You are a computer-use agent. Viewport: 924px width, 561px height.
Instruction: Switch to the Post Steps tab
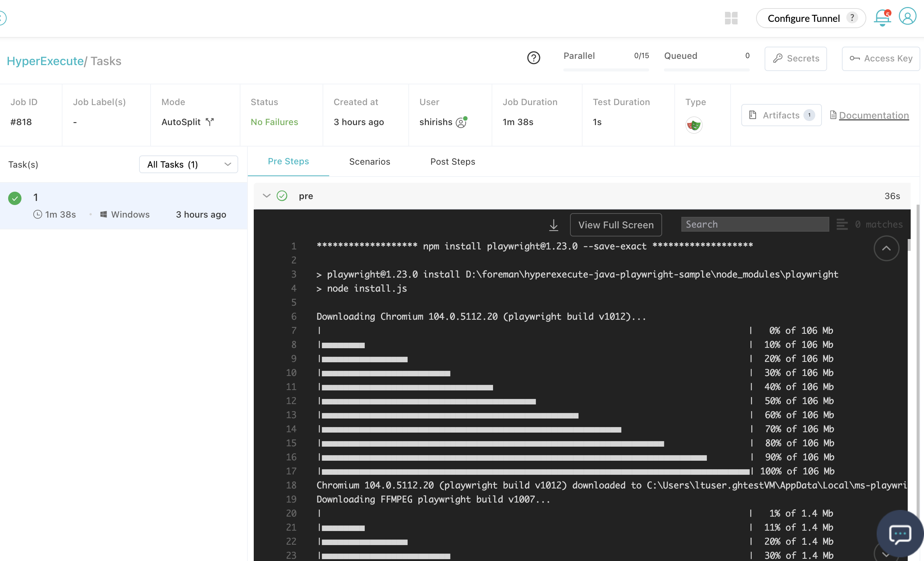point(453,162)
